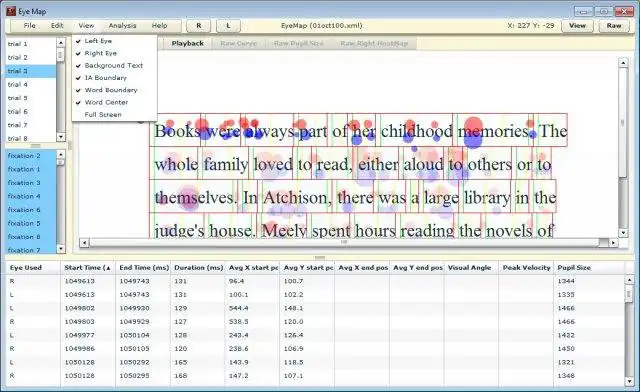Select fixation 5 in fixation list
The width and height of the screenshot is (640, 392).
coord(31,223)
